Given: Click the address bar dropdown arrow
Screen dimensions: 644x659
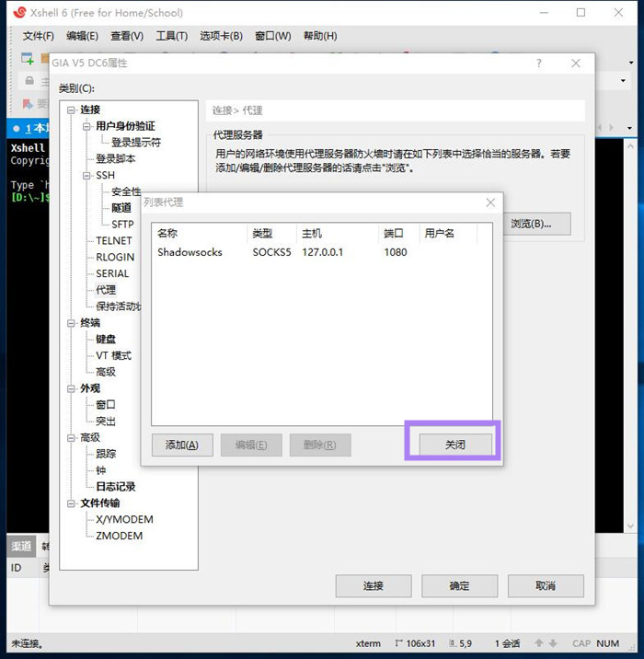Looking at the screenshot, I should point(623,80).
